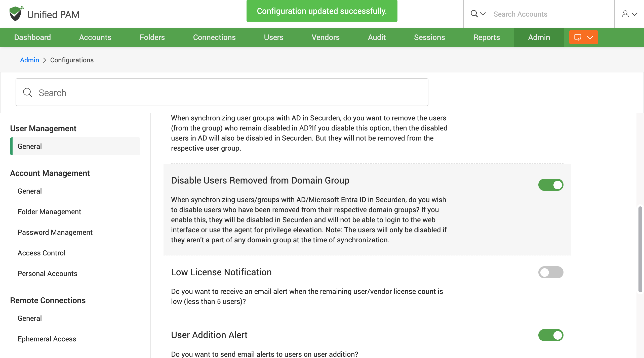Toggle User Addition Alert switch

tap(551, 335)
